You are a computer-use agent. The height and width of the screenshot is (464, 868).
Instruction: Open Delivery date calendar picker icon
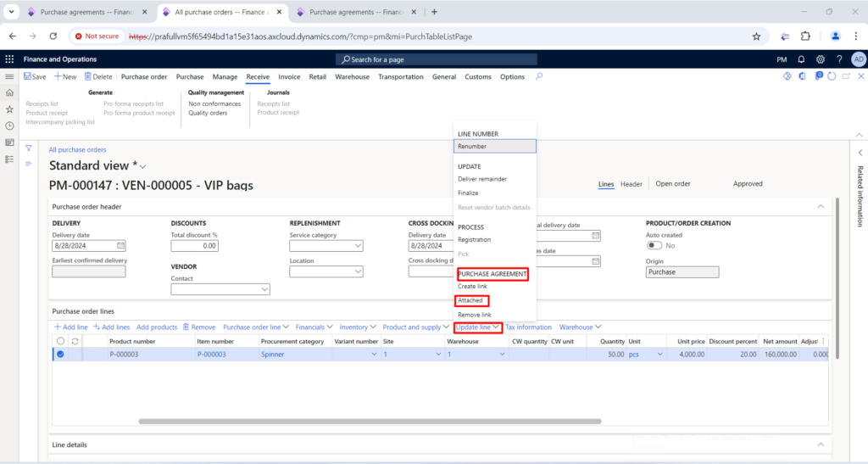(x=120, y=245)
